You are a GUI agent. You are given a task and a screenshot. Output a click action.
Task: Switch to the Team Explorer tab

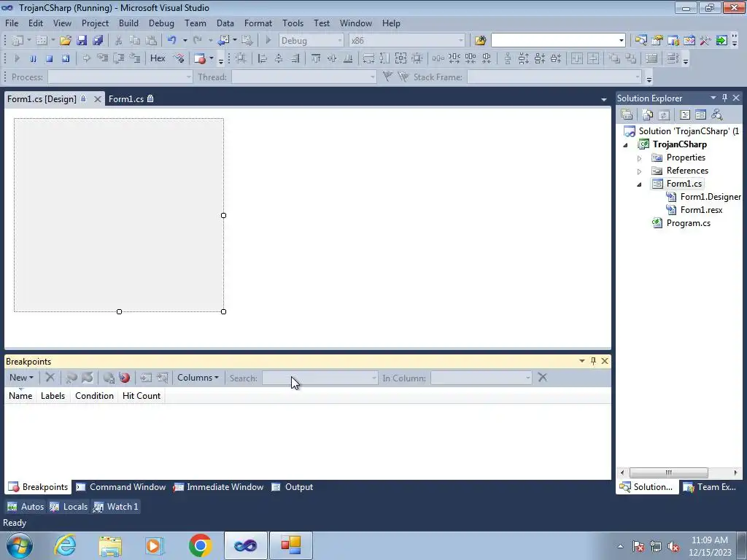coord(711,487)
